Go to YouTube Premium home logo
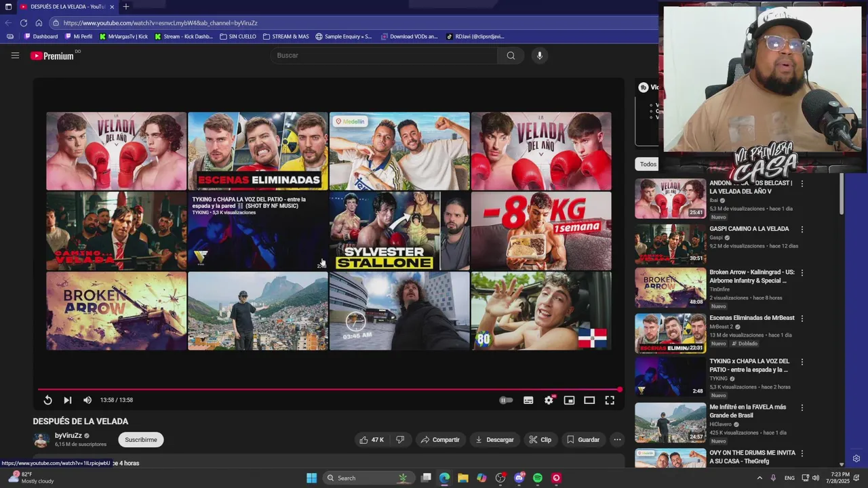The width and height of the screenshot is (868, 488). click(x=53, y=56)
